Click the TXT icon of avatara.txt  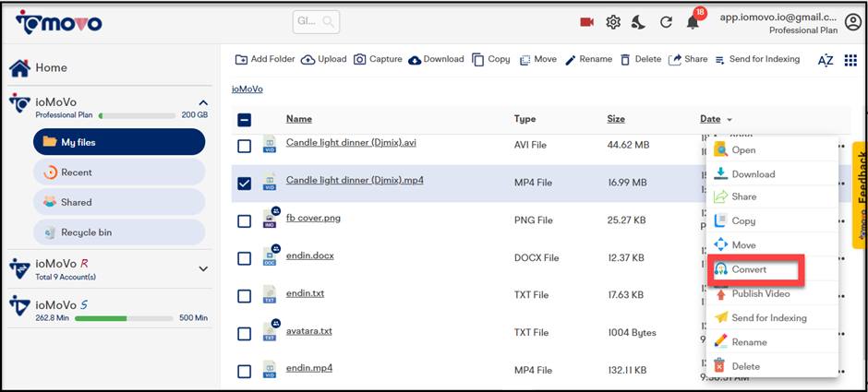(x=271, y=330)
